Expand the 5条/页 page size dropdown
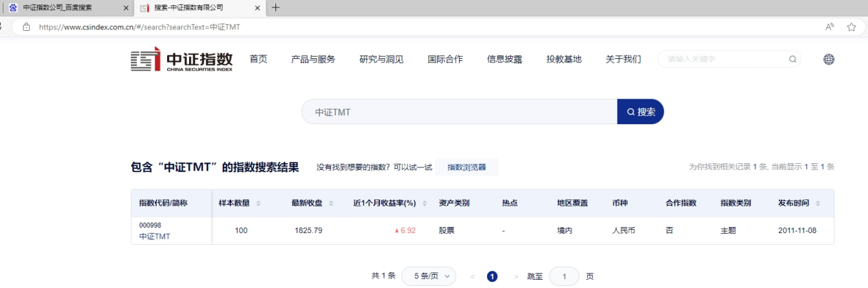The image size is (868, 288). (429, 276)
